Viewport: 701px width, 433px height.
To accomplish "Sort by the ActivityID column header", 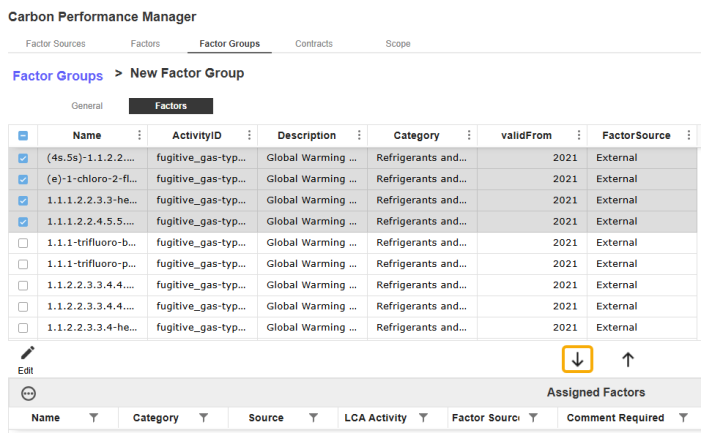I will click(x=197, y=135).
